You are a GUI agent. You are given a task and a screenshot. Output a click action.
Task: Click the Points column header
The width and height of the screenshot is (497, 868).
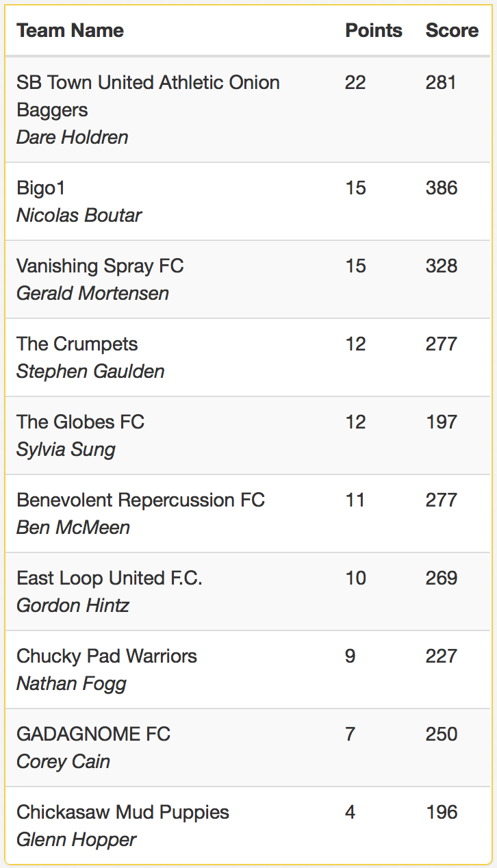[374, 31]
